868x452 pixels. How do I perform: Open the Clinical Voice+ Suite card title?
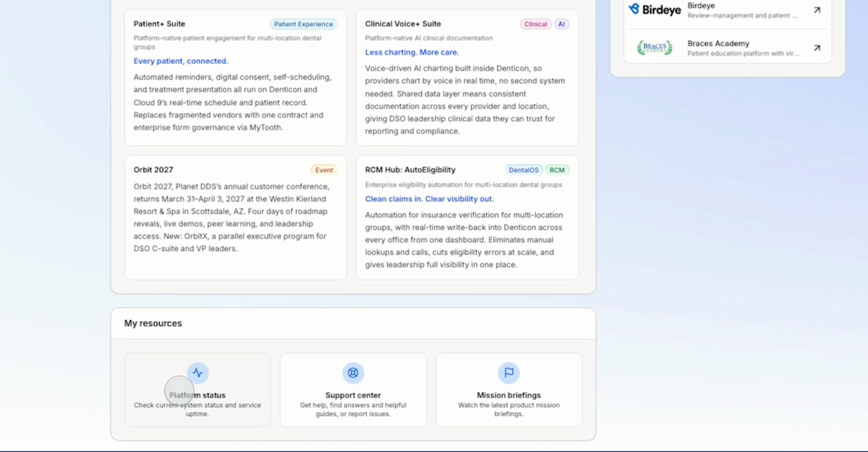click(x=403, y=24)
